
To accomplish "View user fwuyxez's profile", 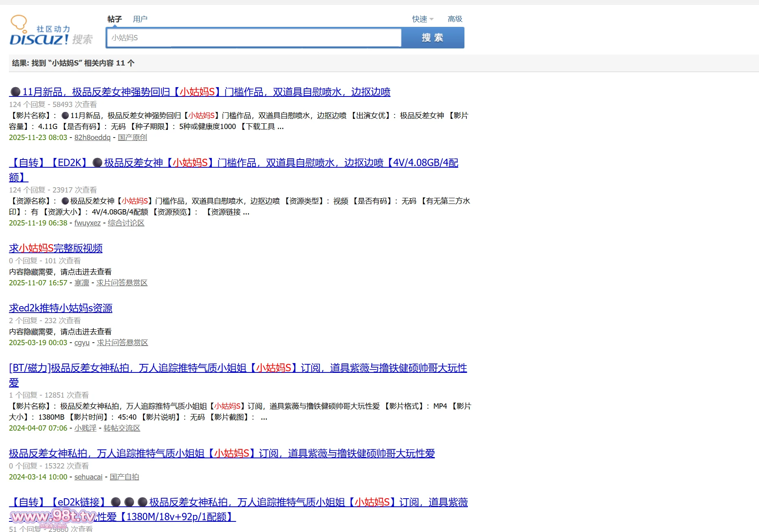I will pyautogui.click(x=87, y=223).
